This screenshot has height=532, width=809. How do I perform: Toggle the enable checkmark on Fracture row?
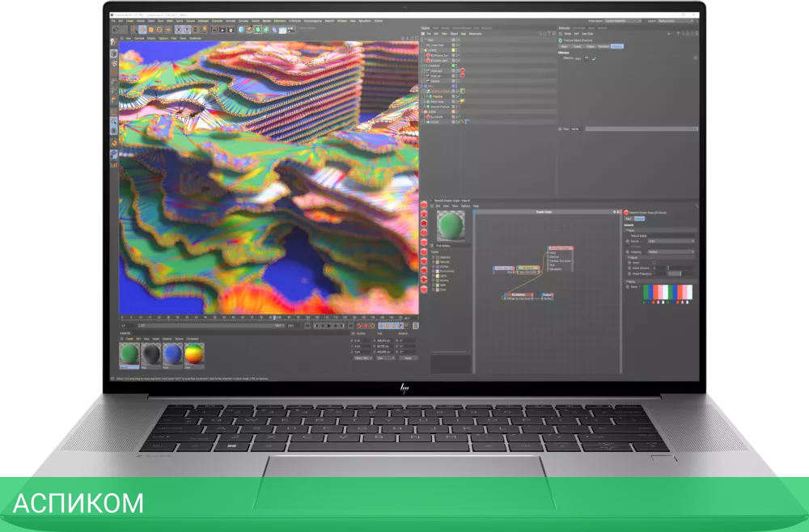[x=458, y=96]
